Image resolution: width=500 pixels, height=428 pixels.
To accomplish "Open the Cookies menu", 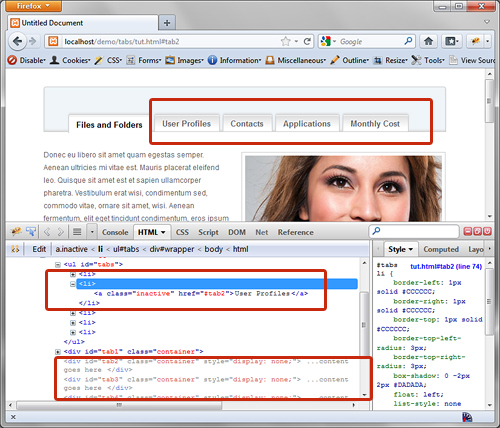I will point(70,60).
